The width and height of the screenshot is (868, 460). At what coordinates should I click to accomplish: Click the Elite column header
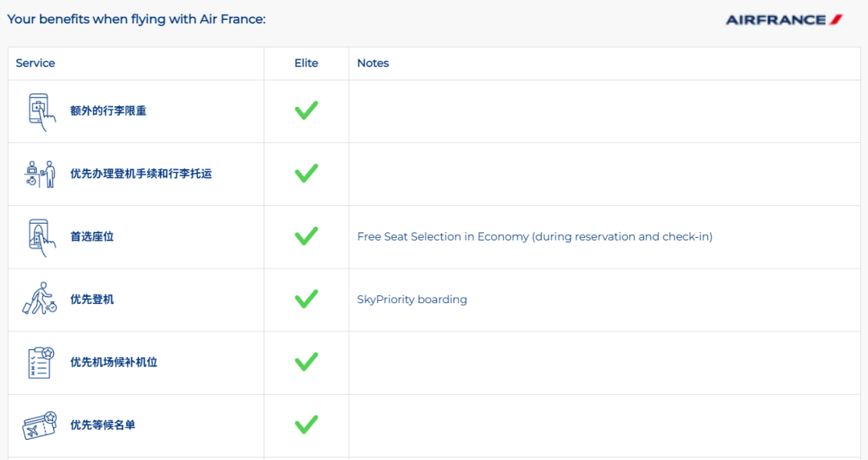pos(306,64)
